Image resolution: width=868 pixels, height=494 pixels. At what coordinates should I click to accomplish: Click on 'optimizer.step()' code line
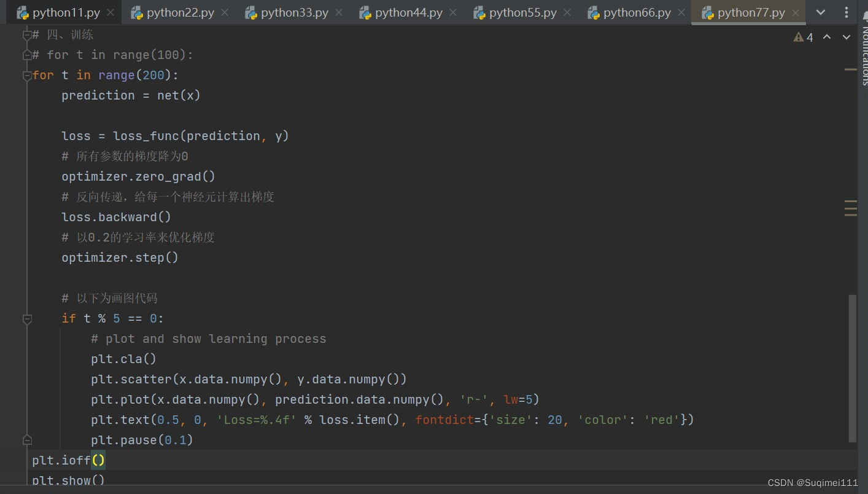pyautogui.click(x=120, y=257)
